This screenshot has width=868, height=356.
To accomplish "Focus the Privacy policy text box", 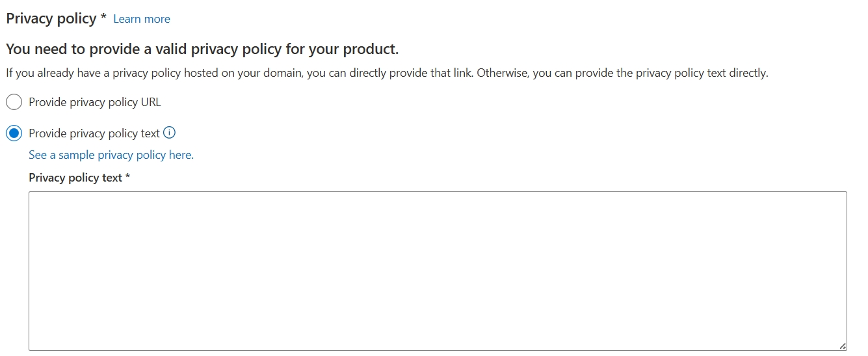I will tap(438, 271).
